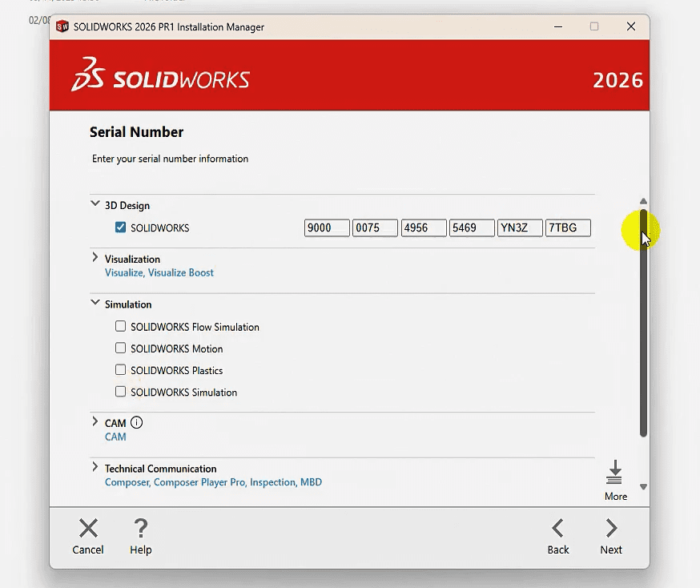Click serial field containing 4956

click(424, 228)
